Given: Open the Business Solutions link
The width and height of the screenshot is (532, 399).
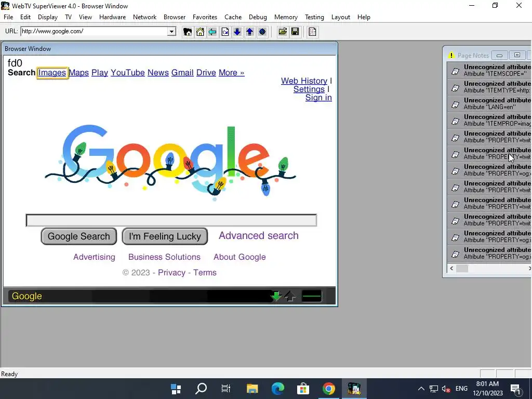Looking at the screenshot, I should [164, 257].
